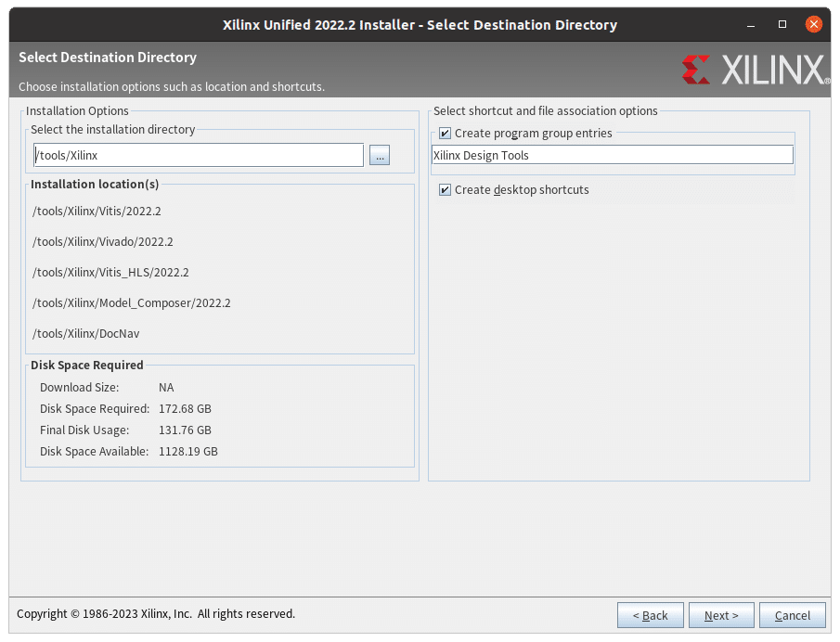Screen dimensions: 840x642
Task: Select the /tools/Xilinx/Vitis/2022.2 location entry
Action: coord(97,211)
